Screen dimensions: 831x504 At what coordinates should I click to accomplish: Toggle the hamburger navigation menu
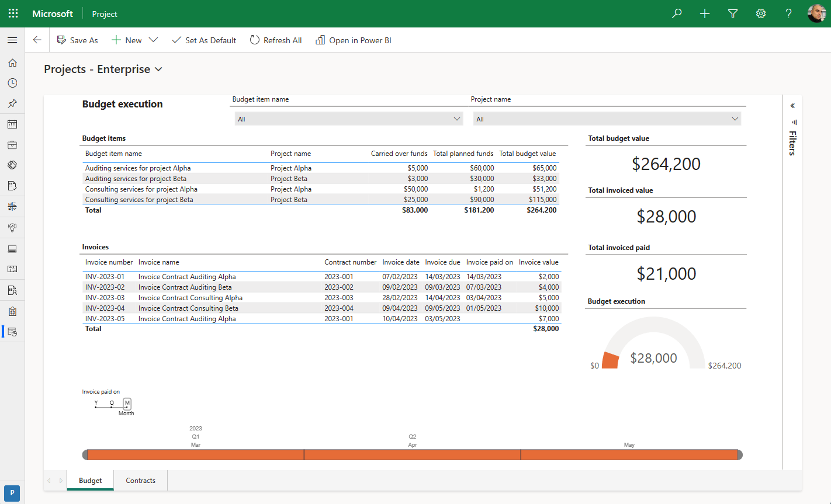12,40
